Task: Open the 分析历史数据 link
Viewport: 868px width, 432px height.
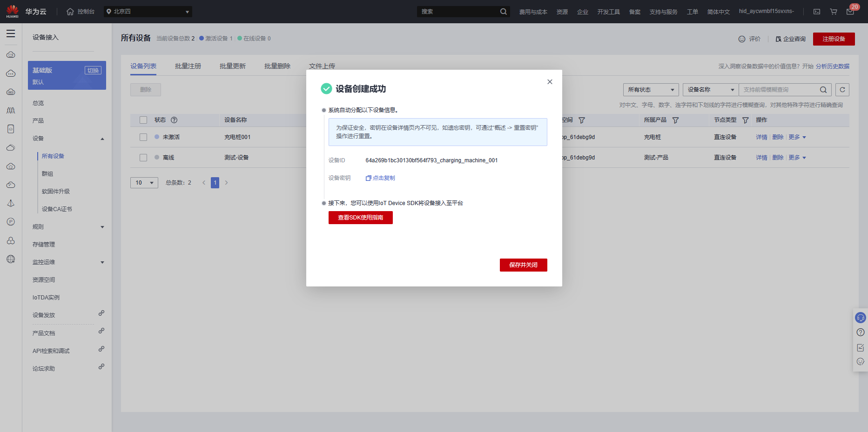Action: coord(833,66)
